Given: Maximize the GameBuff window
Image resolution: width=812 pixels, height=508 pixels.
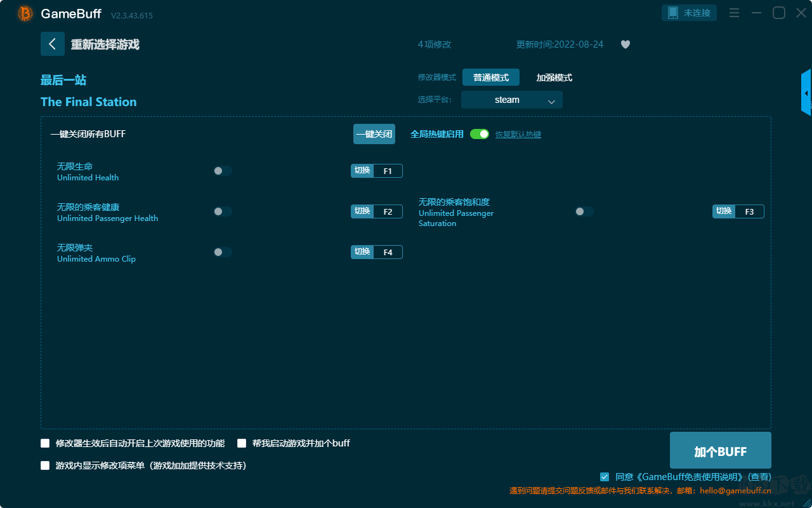Looking at the screenshot, I should (x=779, y=13).
